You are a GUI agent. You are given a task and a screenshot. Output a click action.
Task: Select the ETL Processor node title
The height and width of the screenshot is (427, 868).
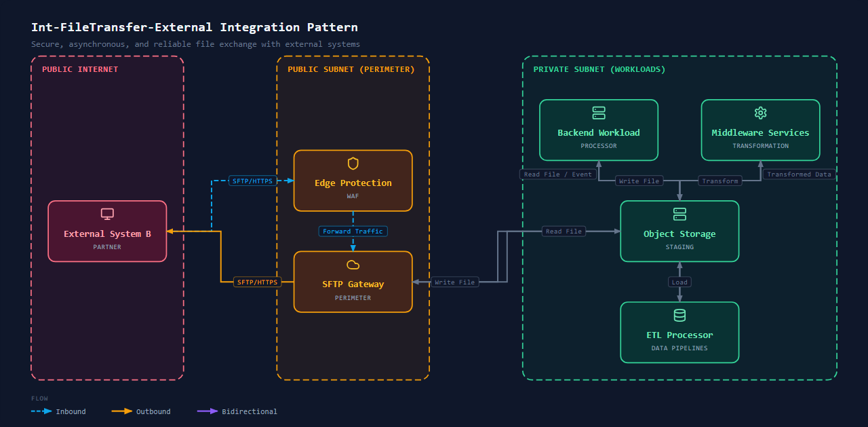tap(679, 335)
